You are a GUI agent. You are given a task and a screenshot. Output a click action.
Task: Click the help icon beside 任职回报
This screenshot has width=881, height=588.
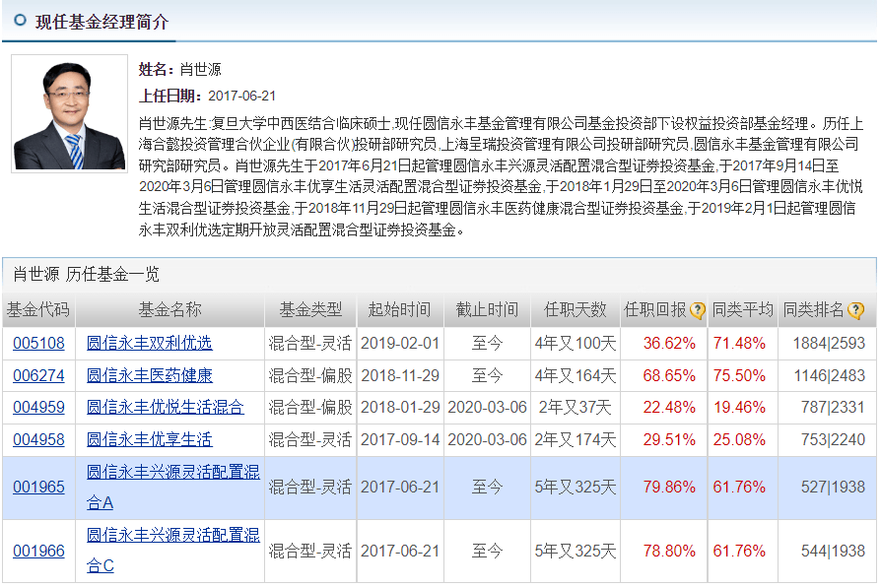point(698,310)
